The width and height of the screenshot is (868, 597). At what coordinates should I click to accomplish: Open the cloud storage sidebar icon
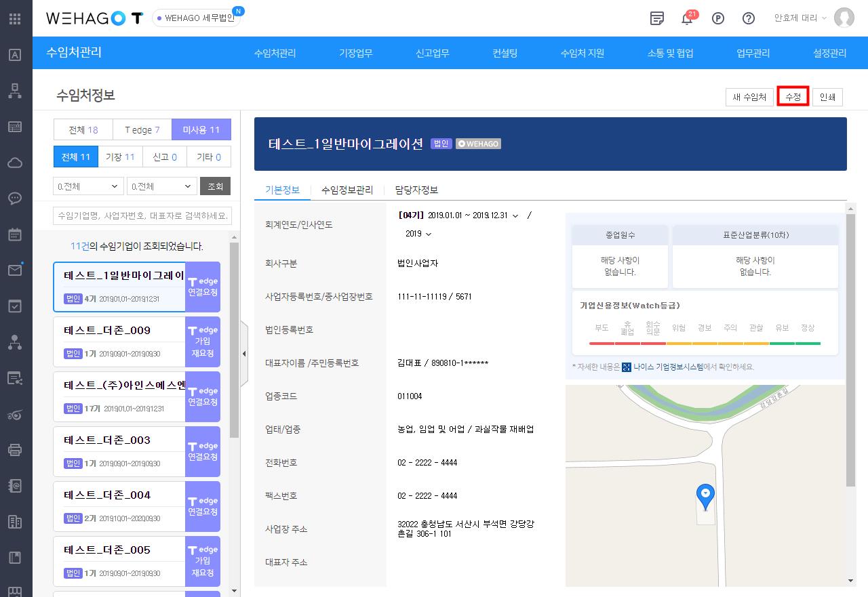(15, 163)
